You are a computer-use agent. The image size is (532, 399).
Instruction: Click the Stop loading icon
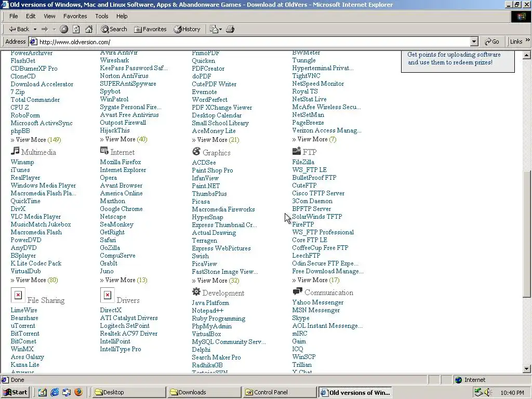(64, 29)
